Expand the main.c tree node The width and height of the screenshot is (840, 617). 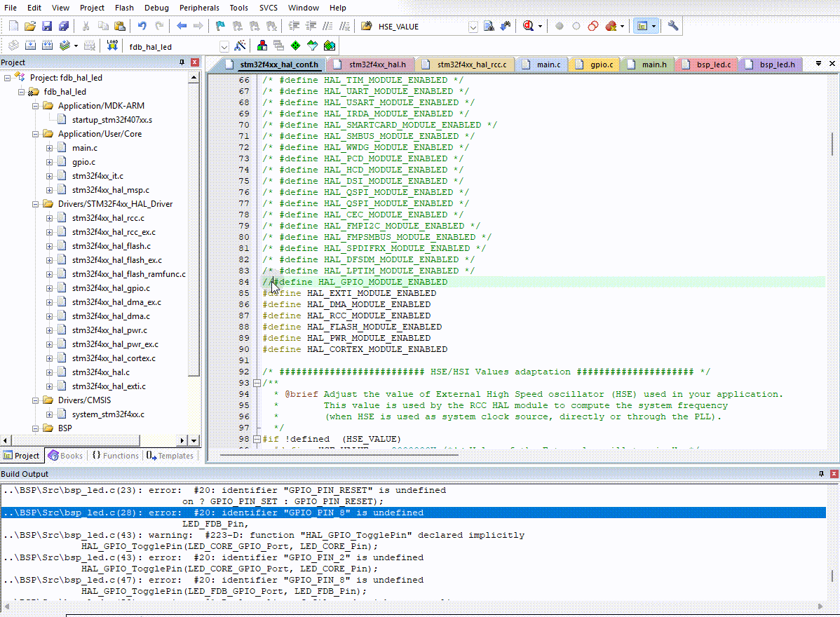click(x=49, y=148)
